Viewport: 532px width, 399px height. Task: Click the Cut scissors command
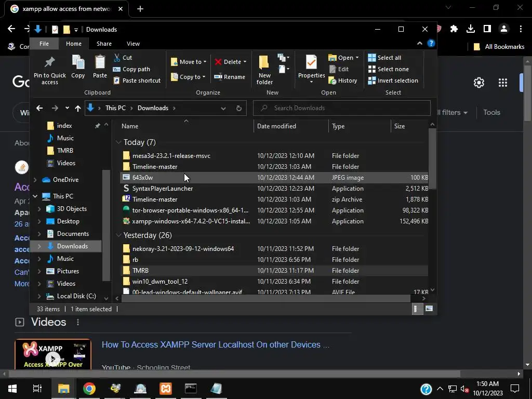click(123, 58)
